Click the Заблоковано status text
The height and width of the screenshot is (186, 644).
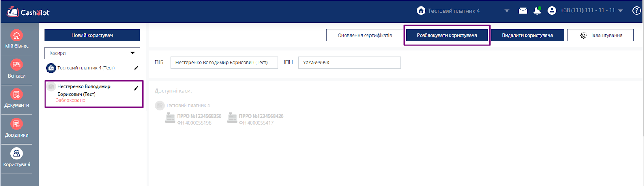pyautogui.click(x=70, y=100)
